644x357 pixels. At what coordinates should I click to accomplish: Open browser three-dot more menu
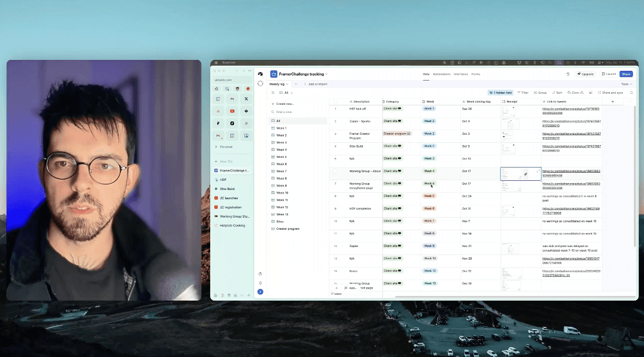click(x=249, y=71)
